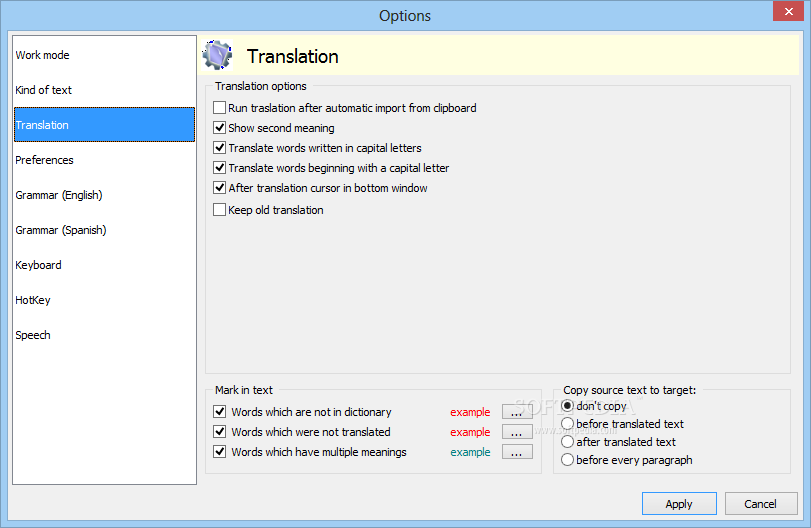Screen dimensions: 811x528
Task: Click the Cancel button
Action: (x=761, y=504)
